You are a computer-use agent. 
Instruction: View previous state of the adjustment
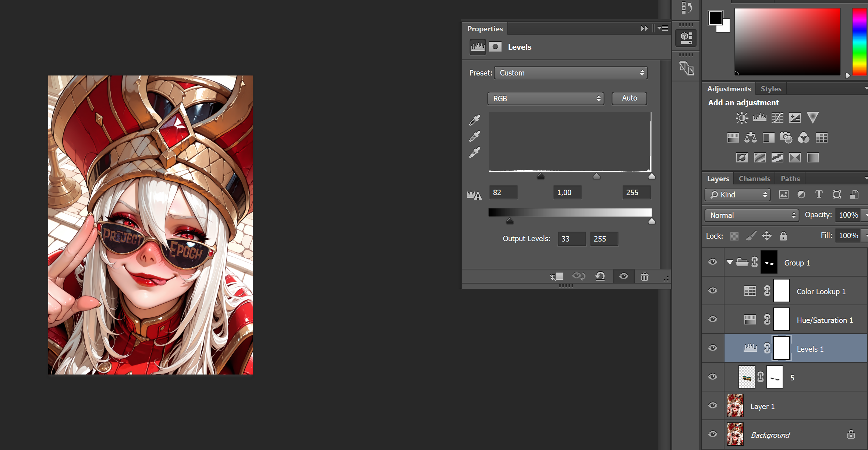[x=578, y=276]
